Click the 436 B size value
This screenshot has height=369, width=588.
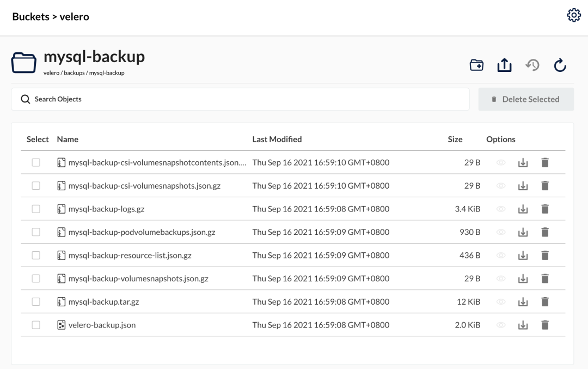470,256
